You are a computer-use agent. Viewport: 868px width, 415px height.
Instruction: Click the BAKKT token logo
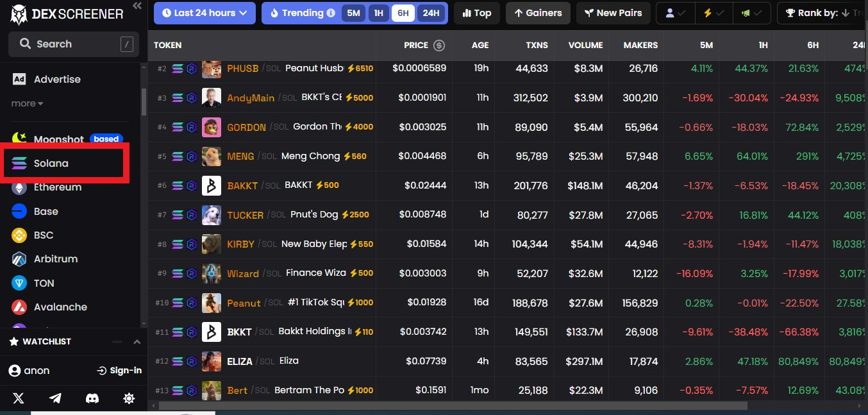[x=212, y=185]
